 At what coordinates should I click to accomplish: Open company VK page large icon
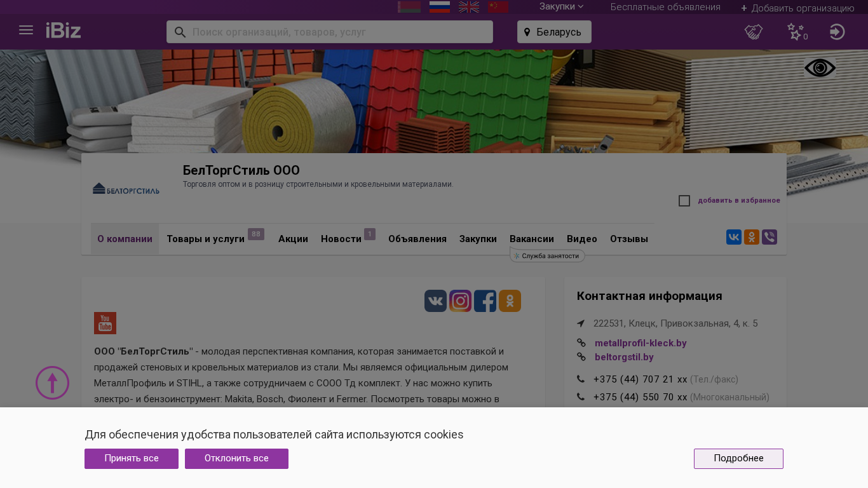[x=435, y=301]
